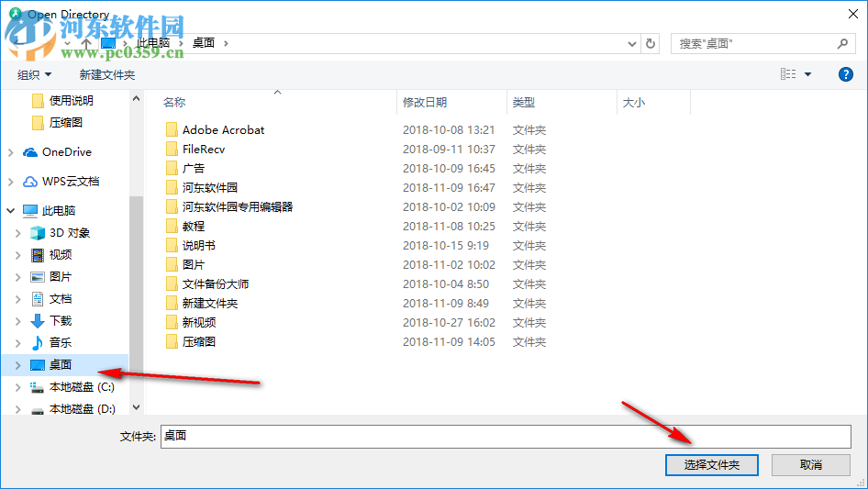This screenshot has height=489, width=868.
Task: Click WPS云文档 cloud icon
Action: pos(30,181)
